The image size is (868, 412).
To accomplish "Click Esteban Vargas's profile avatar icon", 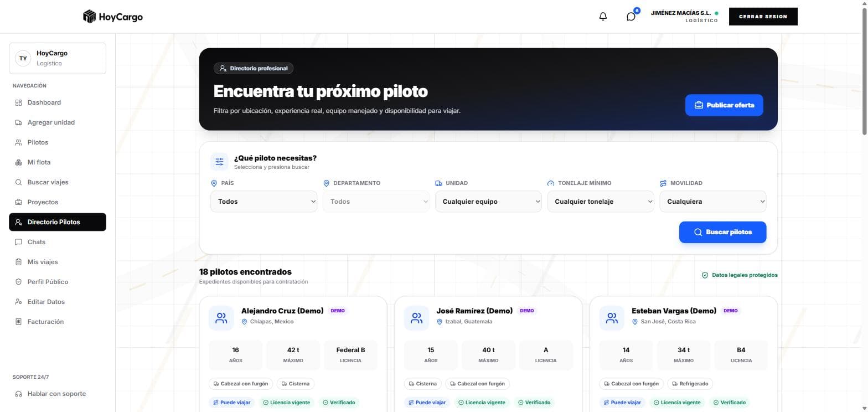I will coord(612,318).
